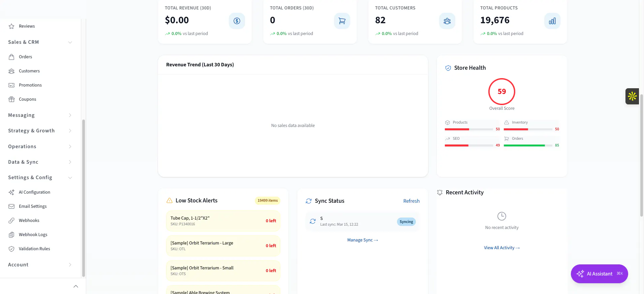Viewport: 644px width, 294px height.
Task: Click the dollar icon on Total Revenue card
Action: 237,21
